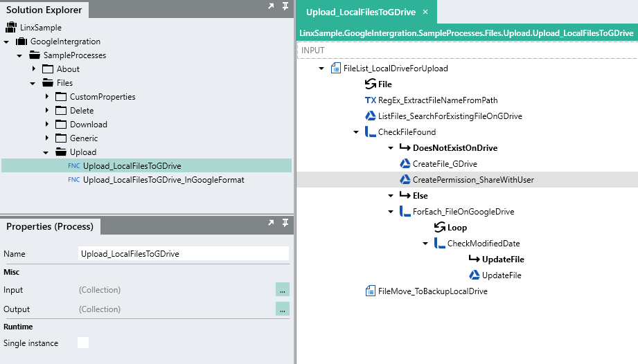Select the FileMove_ToBackupLocalDrive step
Viewport: 638px width, 364px height.
(432, 291)
